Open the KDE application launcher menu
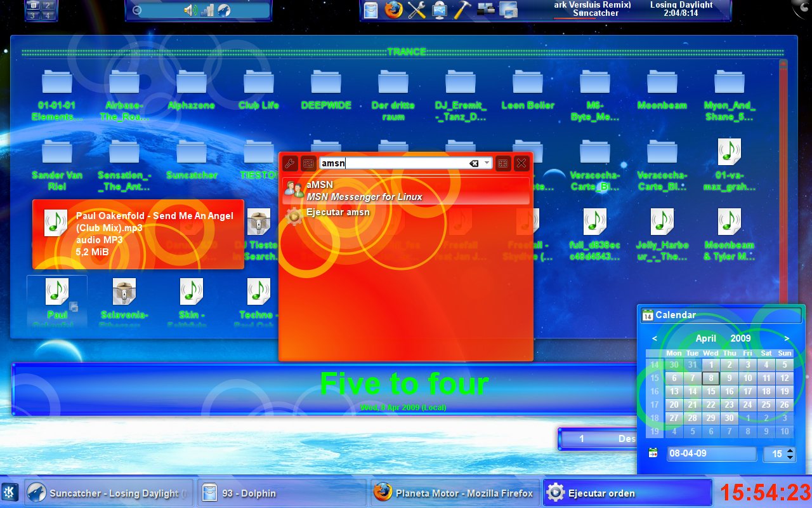 11,492
